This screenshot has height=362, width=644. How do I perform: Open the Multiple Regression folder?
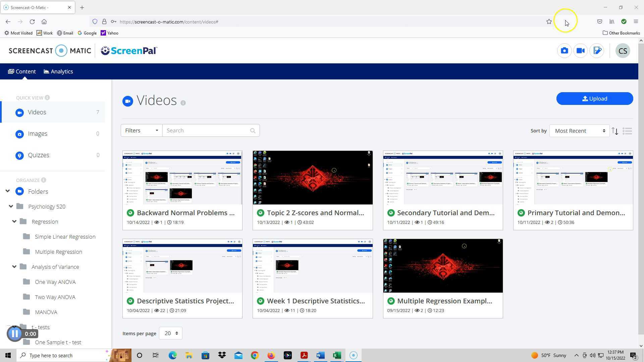[x=58, y=252]
